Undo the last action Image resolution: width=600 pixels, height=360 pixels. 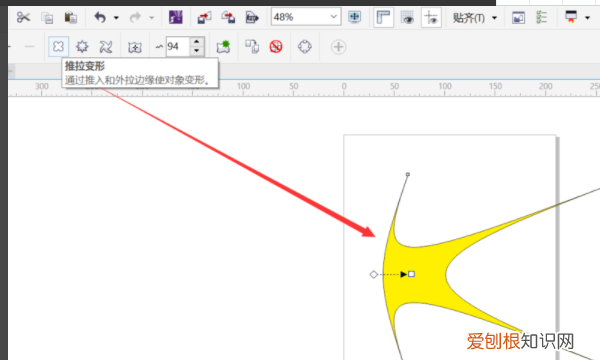[x=100, y=17]
